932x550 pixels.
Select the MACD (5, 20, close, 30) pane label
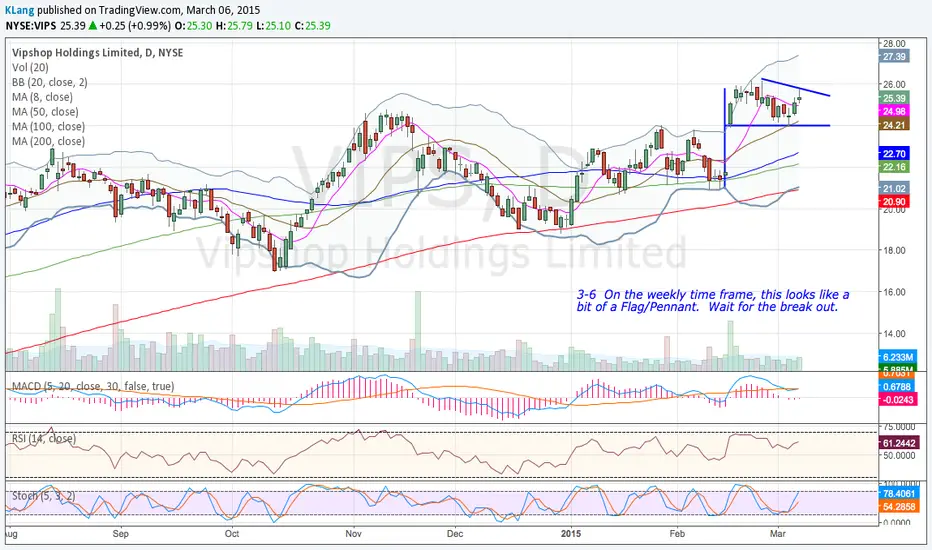click(x=93, y=386)
